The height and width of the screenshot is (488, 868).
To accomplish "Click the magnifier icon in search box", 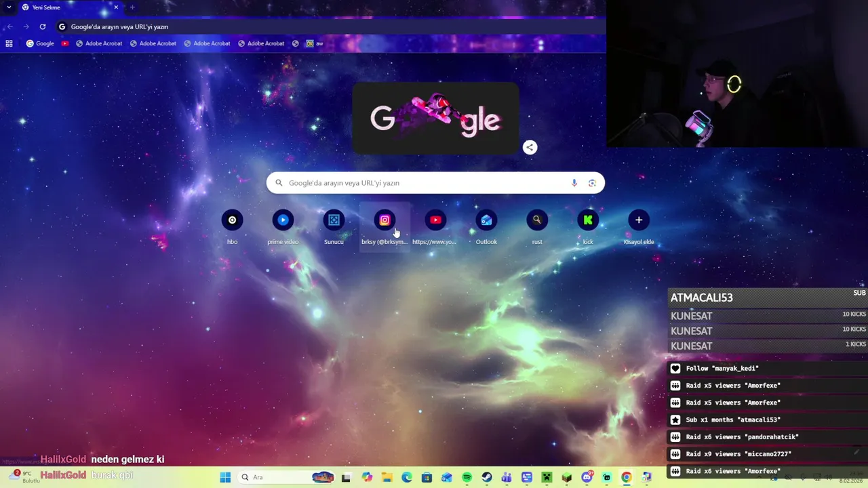I will tap(279, 183).
